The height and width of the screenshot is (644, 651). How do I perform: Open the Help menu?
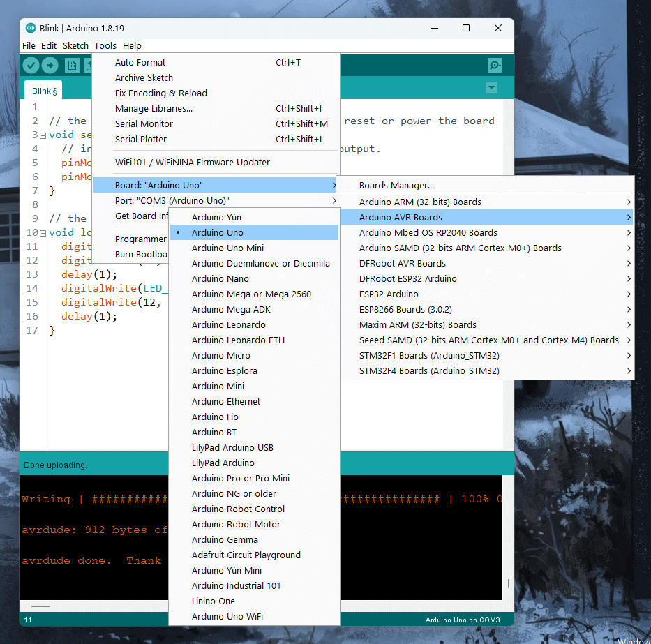coord(132,45)
